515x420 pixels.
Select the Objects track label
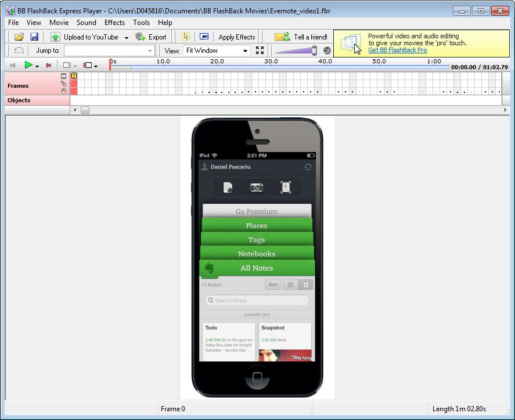click(19, 100)
